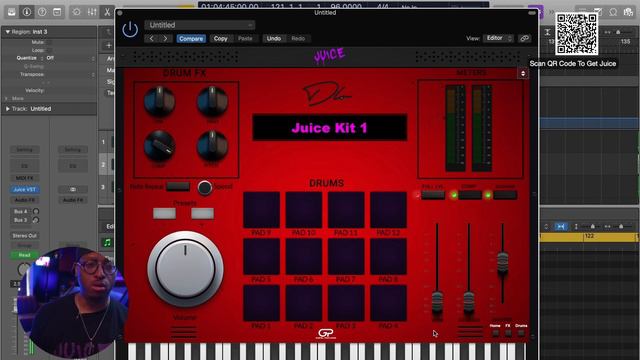
Task: Click the toolbar window icon
Action: coord(57,12)
